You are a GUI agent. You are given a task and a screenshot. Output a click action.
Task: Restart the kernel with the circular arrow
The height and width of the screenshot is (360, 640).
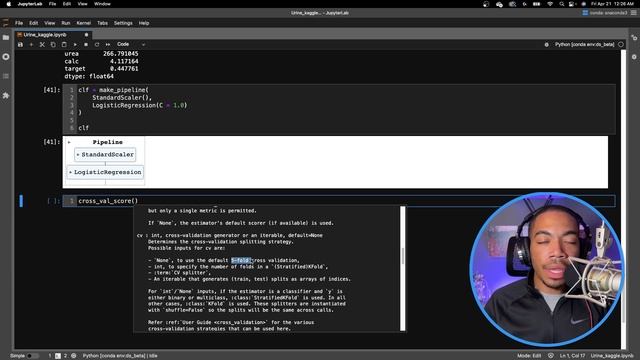(97, 44)
